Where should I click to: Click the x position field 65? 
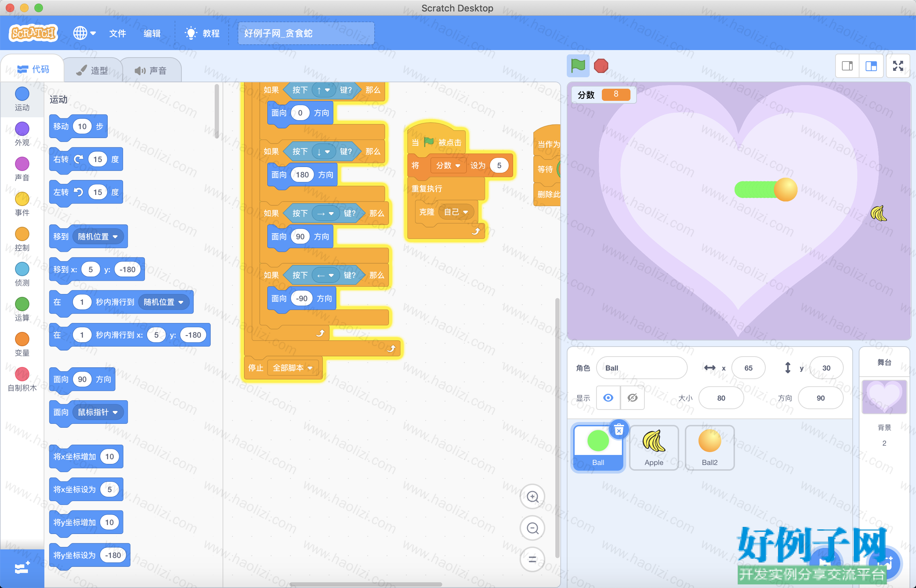[748, 368]
